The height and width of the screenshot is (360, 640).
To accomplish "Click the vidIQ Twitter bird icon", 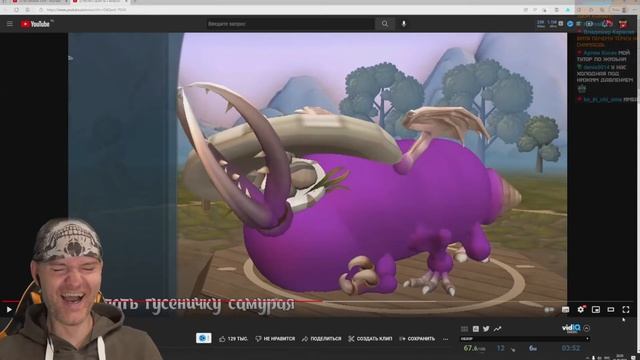I will (x=486, y=329).
